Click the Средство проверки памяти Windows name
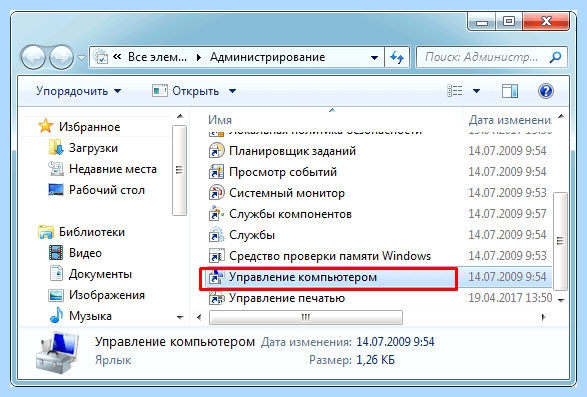Image resolution: width=587 pixels, height=397 pixels. 330,256
